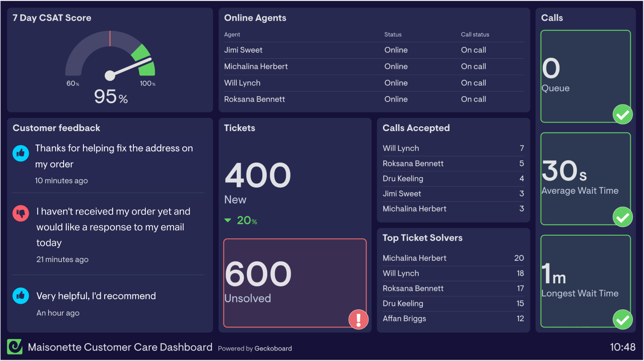Click the red alert icon on Unsolved tickets
Image resolution: width=644 pixels, height=361 pixels.
tap(358, 319)
